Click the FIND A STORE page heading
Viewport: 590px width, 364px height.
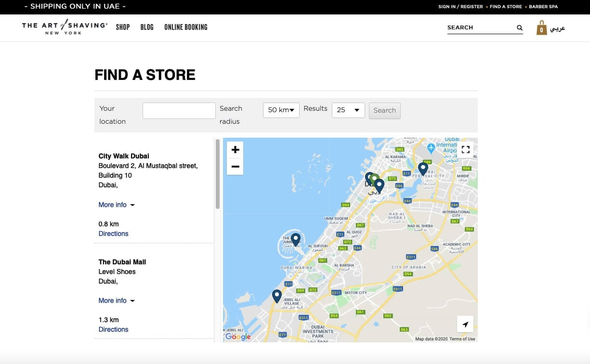145,75
